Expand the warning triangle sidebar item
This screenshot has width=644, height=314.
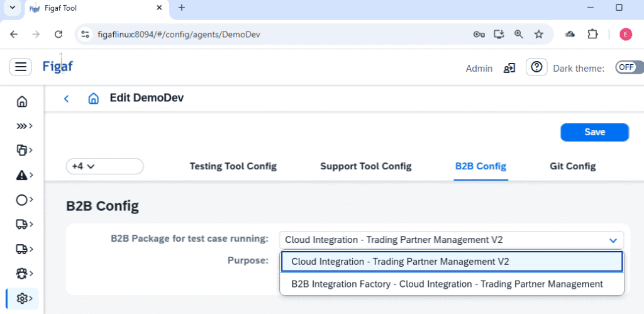(25, 176)
